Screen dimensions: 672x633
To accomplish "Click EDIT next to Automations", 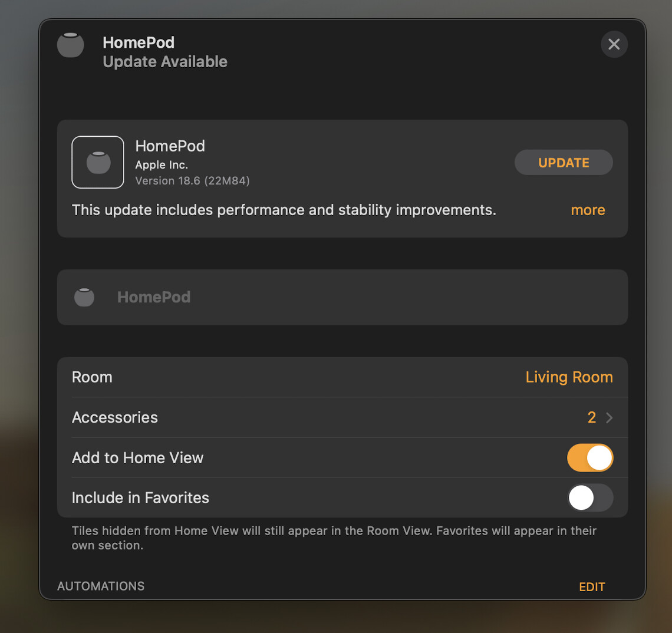I will tap(592, 586).
